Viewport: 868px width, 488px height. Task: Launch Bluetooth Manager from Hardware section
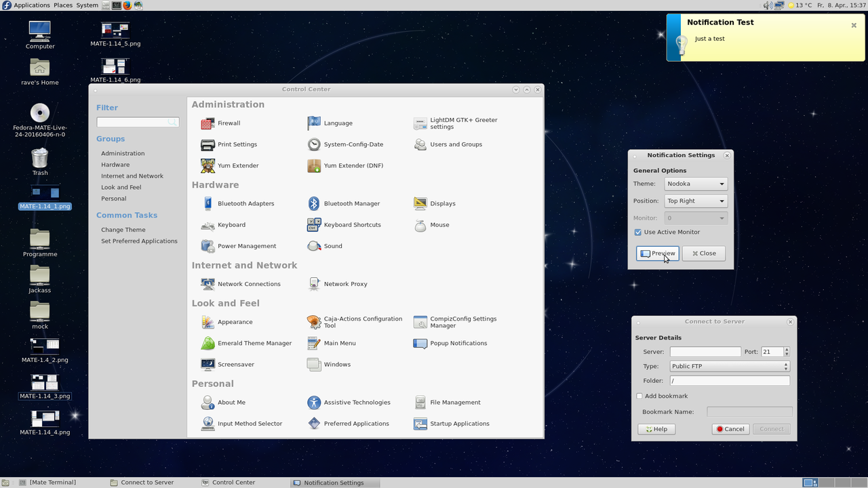[x=313, y=203]
